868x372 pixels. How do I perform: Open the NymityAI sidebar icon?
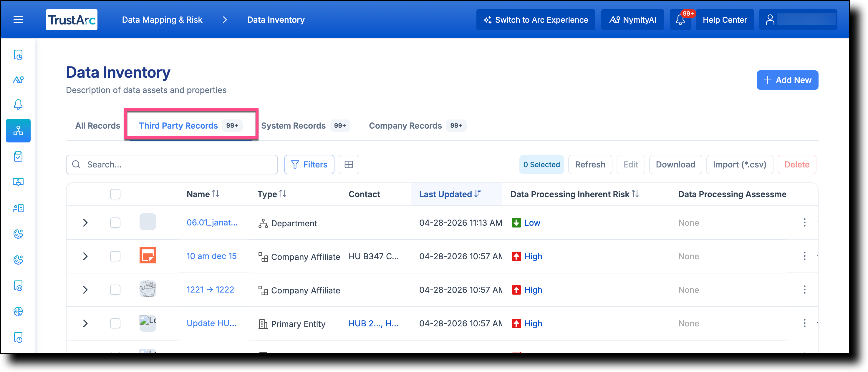click(x=18, y=79)
